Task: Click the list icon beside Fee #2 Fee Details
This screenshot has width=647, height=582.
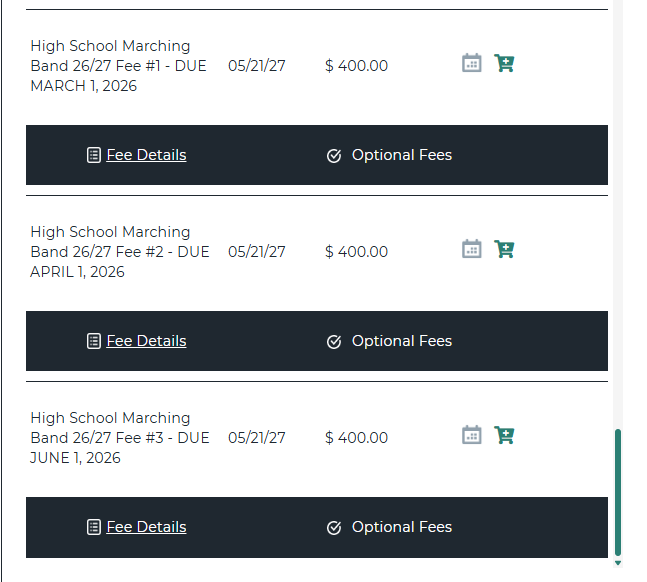Action: click(x=94, y=341)
